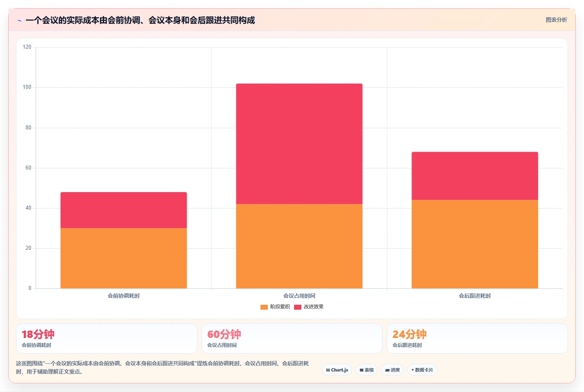Click the 20 y-axis tick label
Viewport: 584px width, 392px height.
28,248
